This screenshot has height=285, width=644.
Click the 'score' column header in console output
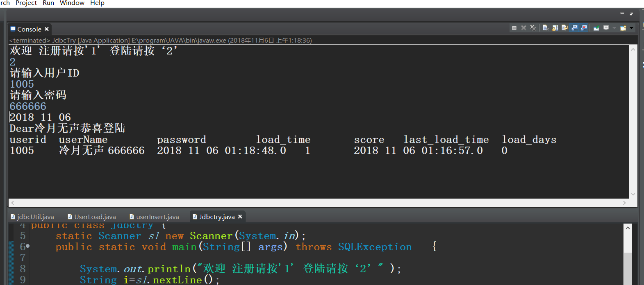pyautogui.click(x=369, y=140)
